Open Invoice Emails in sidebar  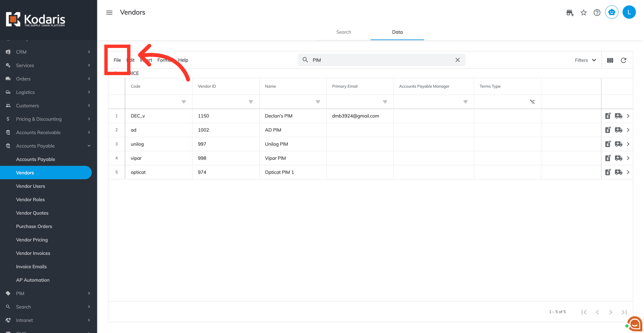click(32, 267)
